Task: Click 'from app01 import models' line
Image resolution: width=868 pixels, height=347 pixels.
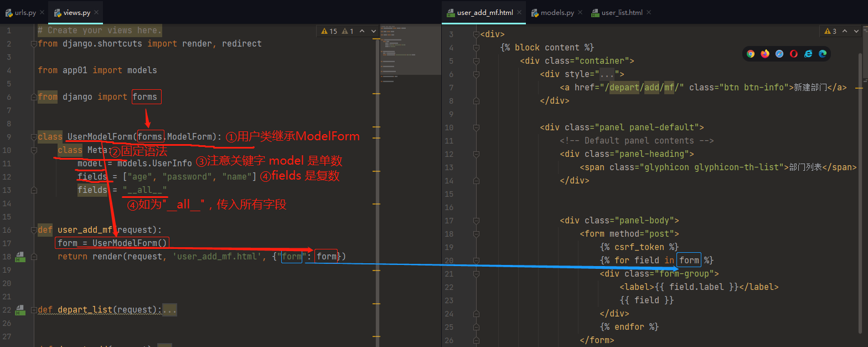Action: point(97,70)
